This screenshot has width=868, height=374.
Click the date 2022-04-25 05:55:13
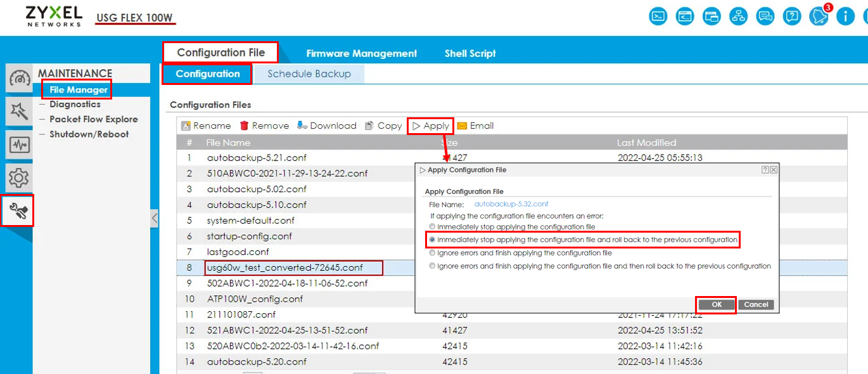coord(660,158)
